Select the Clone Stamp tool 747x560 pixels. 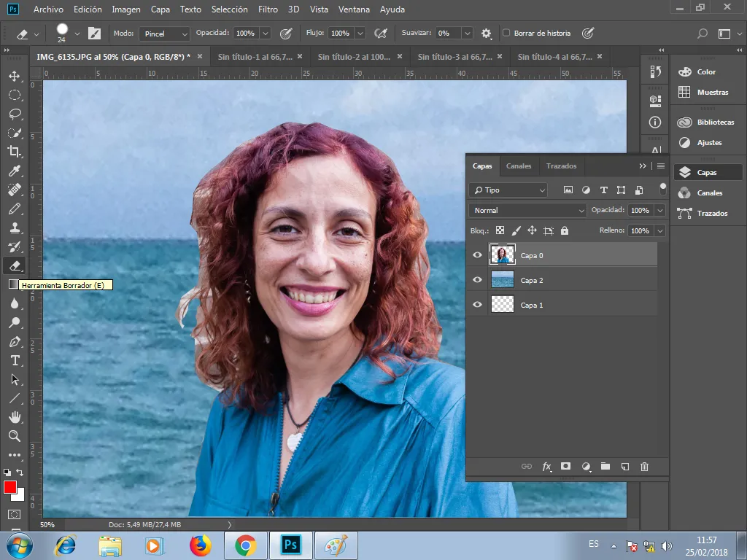[x=15, y=227]
